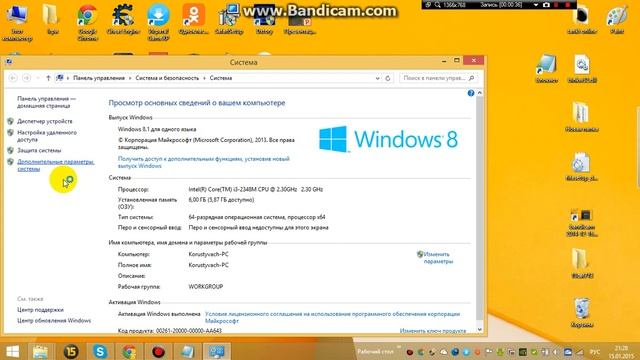The image size is (640, 360).
Task: Click Change product key link
Action: pyautogui.click(x=433, y=331)
